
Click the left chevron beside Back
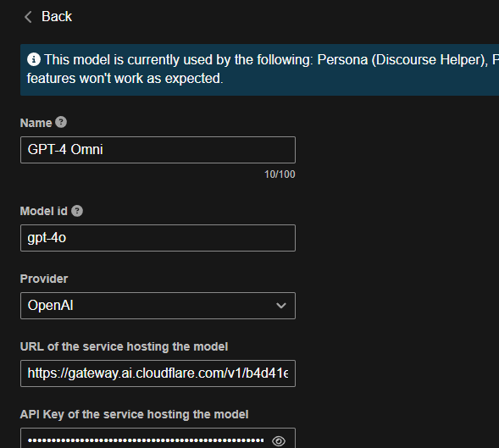click(x=28, y=17)
